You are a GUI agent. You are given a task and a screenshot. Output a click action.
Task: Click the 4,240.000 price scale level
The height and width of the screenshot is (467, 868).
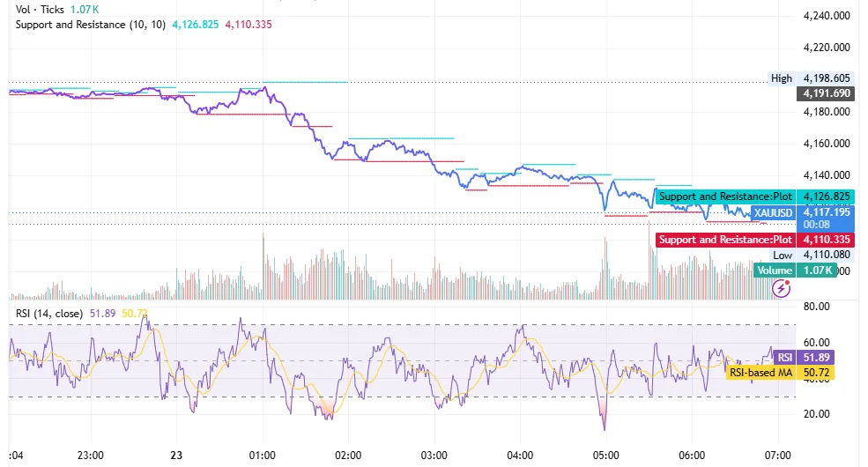(x=827, y=16)
